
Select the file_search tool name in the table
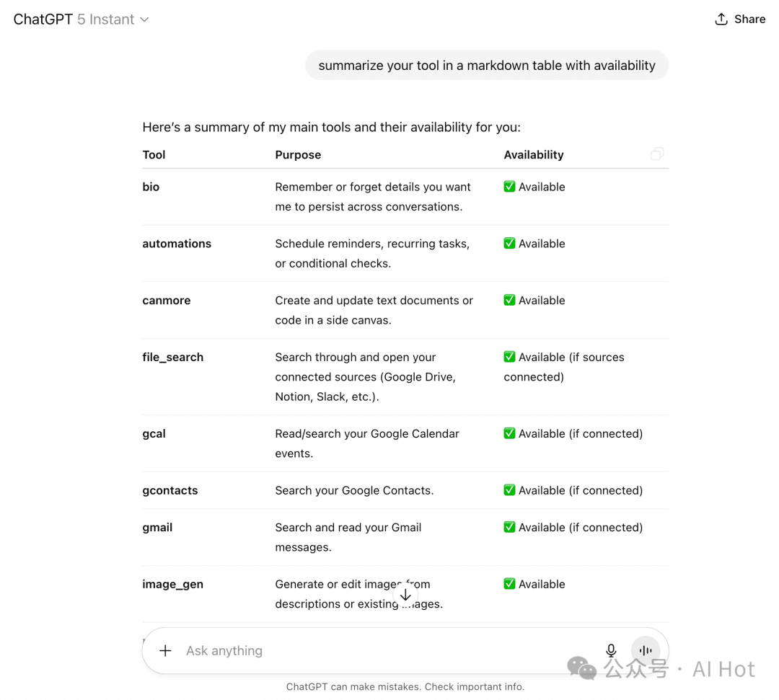point(172,357)
